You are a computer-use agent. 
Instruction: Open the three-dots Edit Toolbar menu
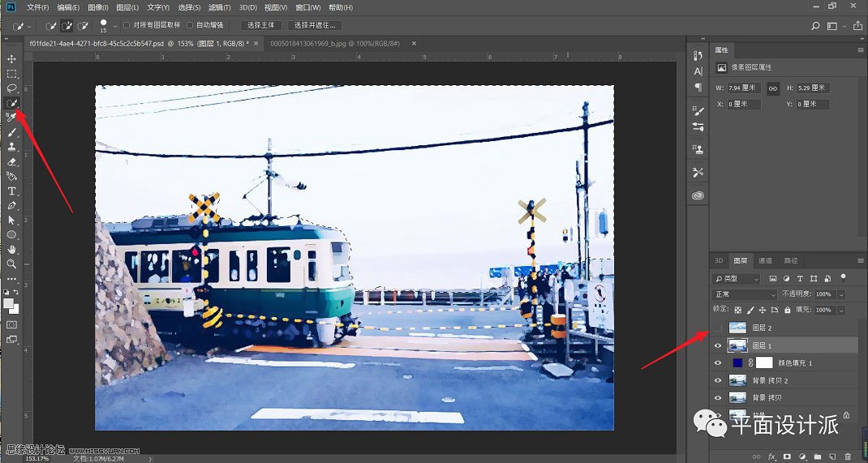click(x=11, y=279)
